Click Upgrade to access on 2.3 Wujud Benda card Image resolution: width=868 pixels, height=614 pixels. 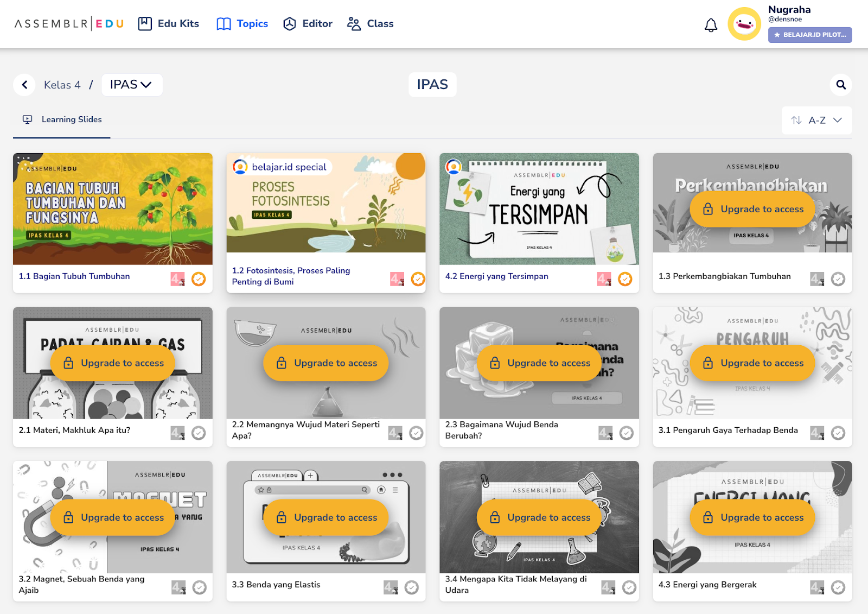539,363
